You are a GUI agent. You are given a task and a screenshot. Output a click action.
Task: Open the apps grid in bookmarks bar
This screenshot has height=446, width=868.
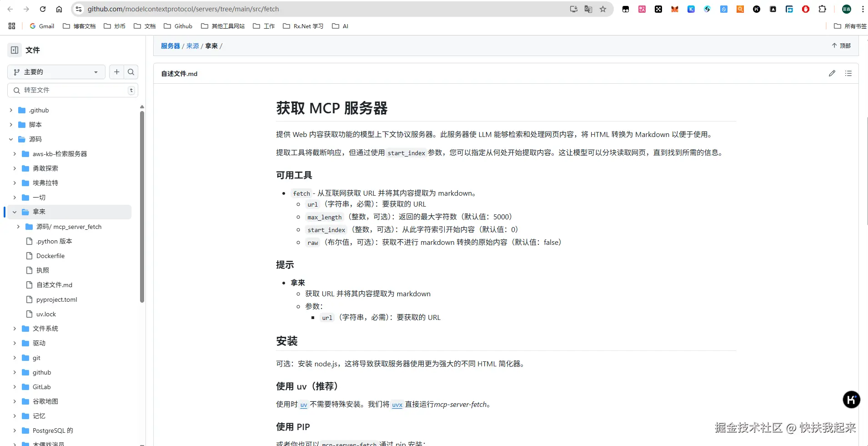click(x=12, y=26)
